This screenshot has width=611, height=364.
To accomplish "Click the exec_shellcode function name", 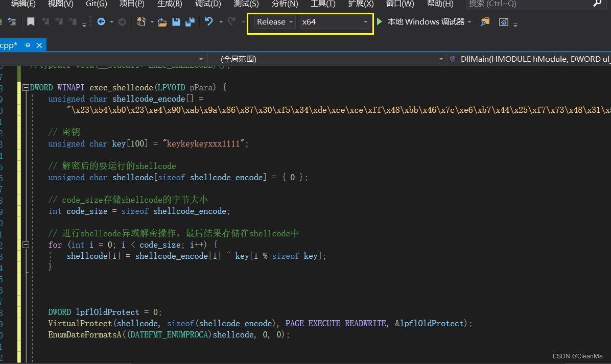I will [x=121, y=88].
